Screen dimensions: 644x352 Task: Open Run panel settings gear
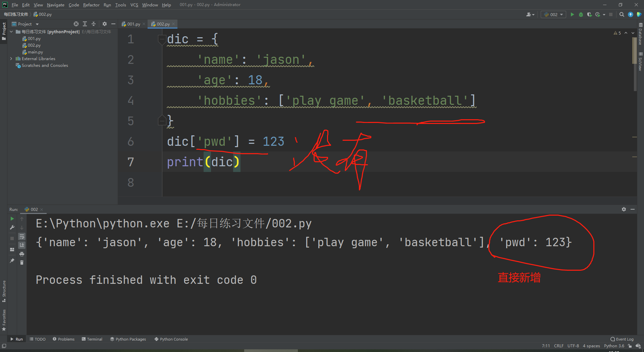(624, 209)
